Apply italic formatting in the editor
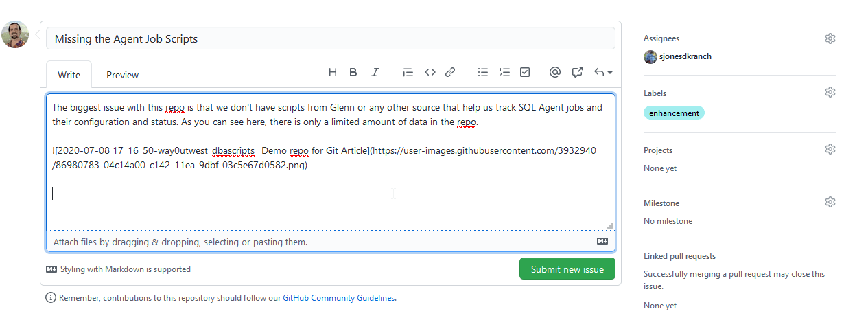Viewport: 868px width, 318px height. click(375, 72)
